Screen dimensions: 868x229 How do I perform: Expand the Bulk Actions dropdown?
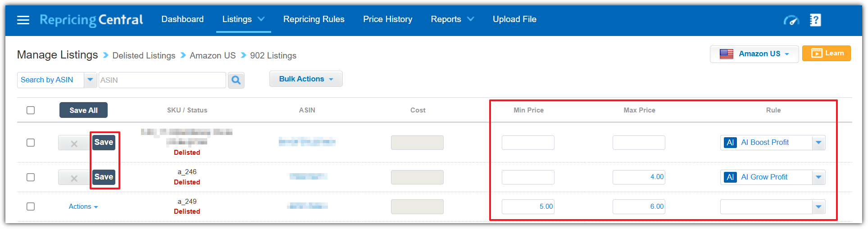(306, 79)
